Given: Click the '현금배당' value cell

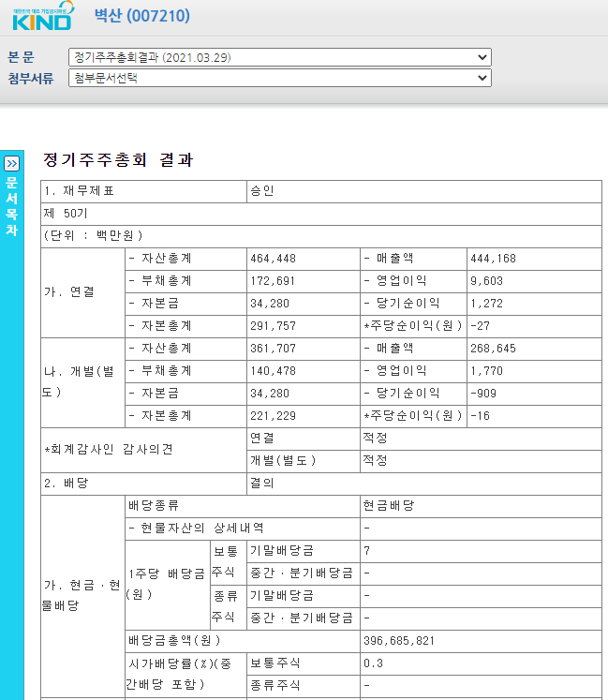Looking at the screenshot, I should coord(481,506).
